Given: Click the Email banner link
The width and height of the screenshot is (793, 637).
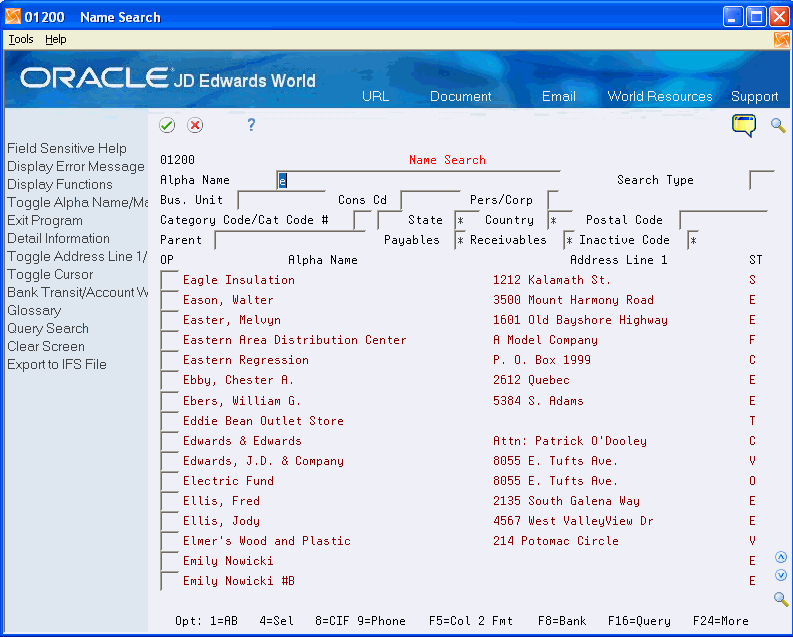Looking at the screenshot, I should point(558,96).
